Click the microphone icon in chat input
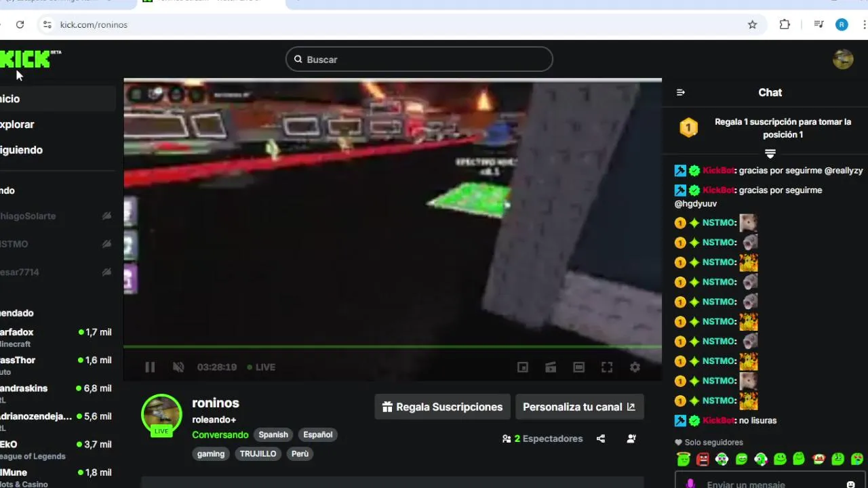 690,484
